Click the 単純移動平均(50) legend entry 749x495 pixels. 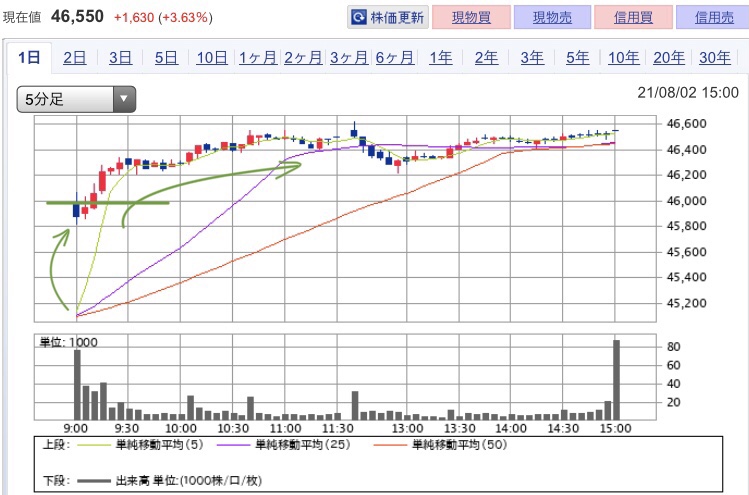pos(440,445)
